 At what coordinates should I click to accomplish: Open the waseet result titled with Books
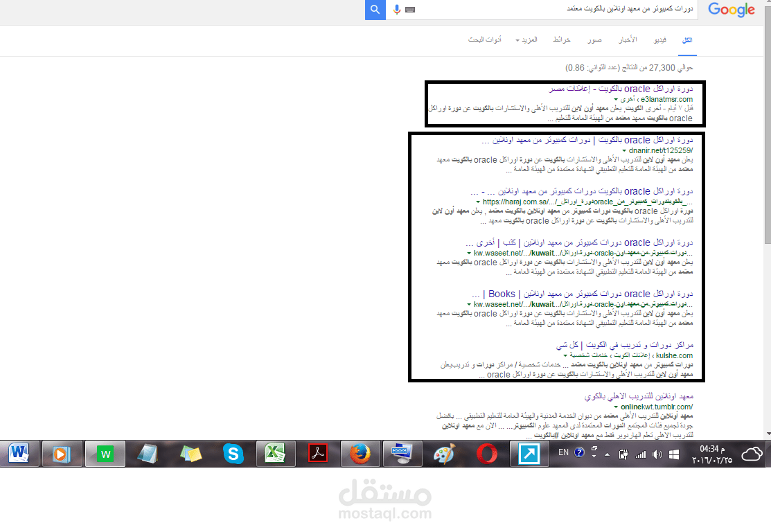click(582, 294)
